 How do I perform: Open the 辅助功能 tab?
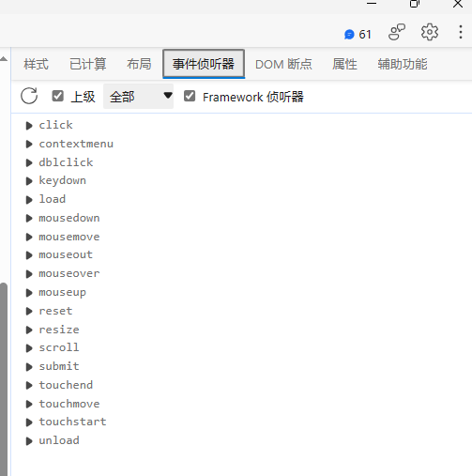403,64
